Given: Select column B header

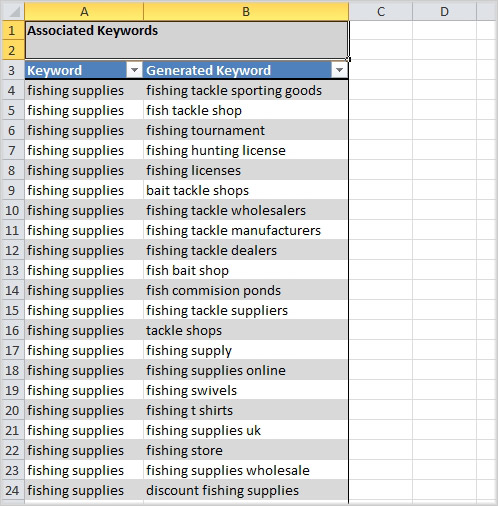Looking at the screenshot, I should point(246,12).
